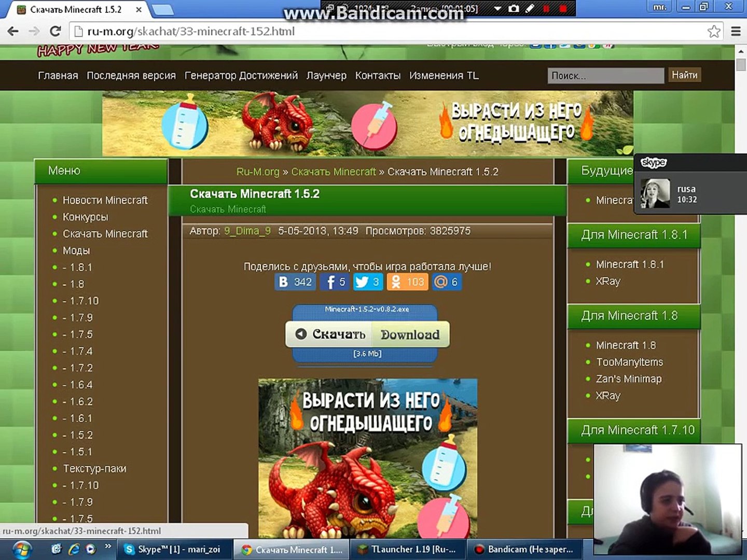
Task: Open Моды in side menu
Action: (76, 250)
